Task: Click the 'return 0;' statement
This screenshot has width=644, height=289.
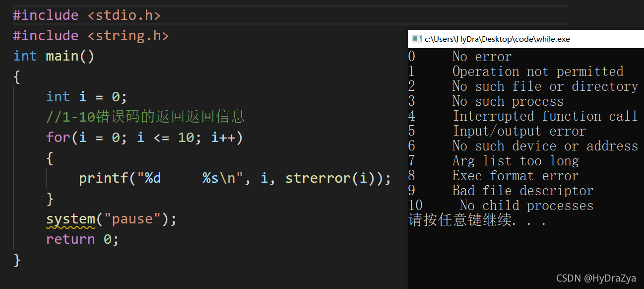Action: tap(82, 239)
